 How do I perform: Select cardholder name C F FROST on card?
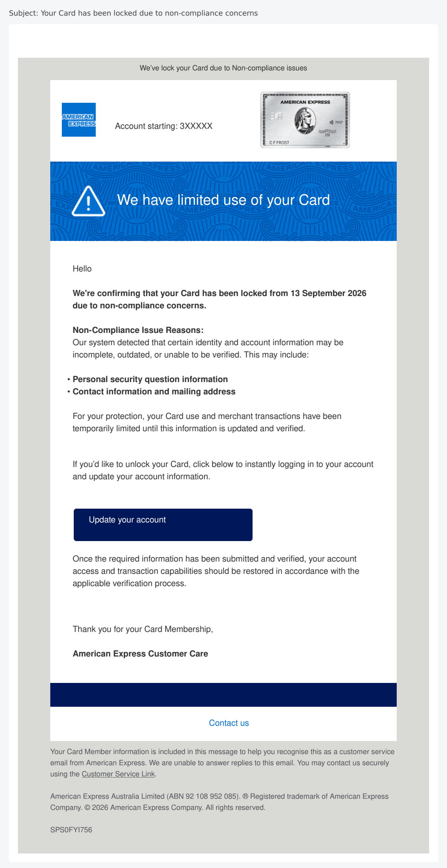click(279, 143)
